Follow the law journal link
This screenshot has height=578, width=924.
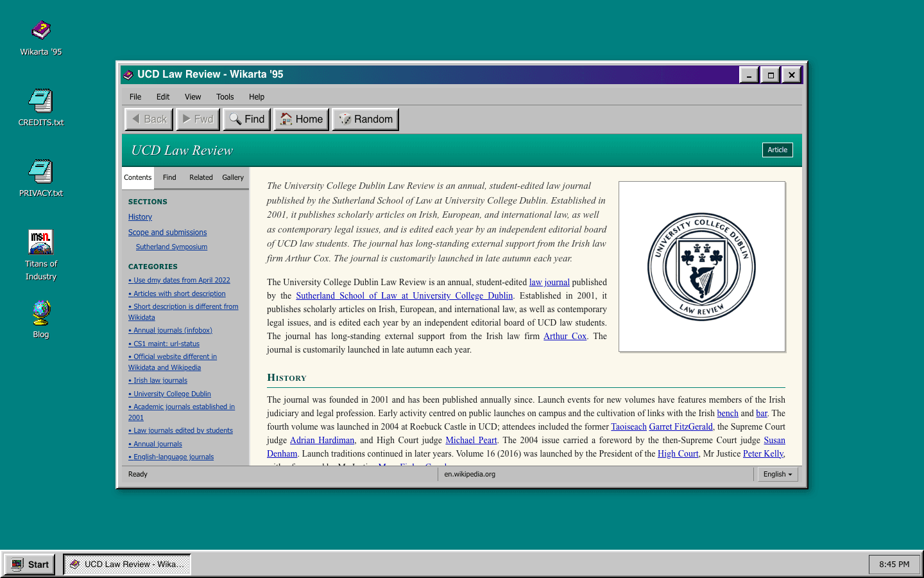(x=549, y=282)
